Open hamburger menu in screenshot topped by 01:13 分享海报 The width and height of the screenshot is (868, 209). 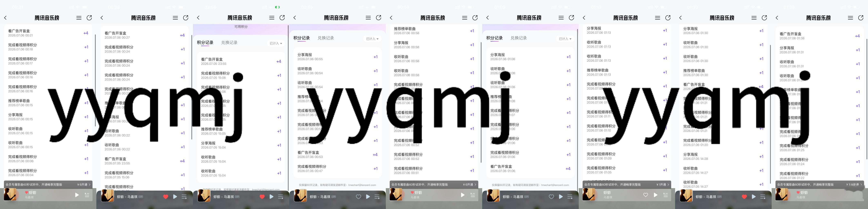click(x=657, y=18)
